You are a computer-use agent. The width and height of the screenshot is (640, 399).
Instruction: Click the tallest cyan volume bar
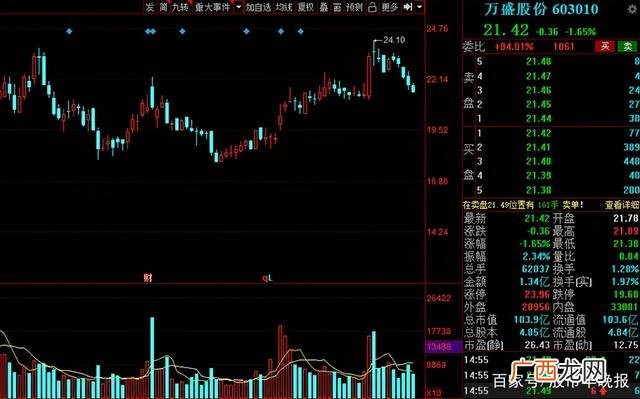tap(152, 357)
